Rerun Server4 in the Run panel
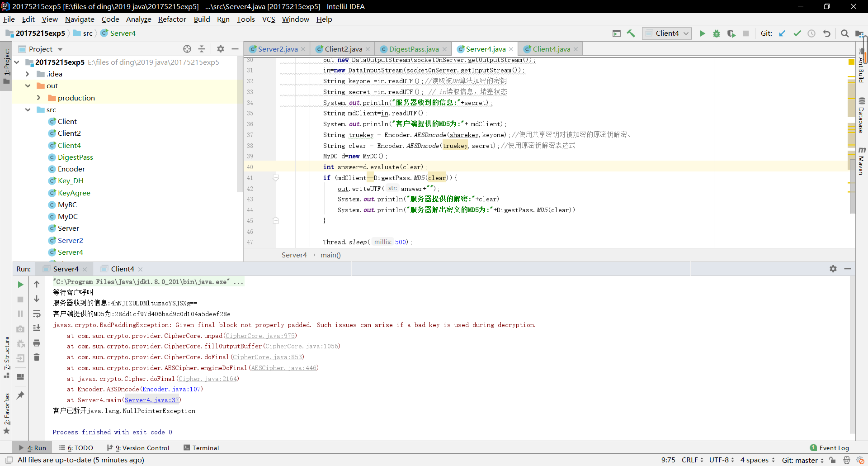 tap(20, 285)
